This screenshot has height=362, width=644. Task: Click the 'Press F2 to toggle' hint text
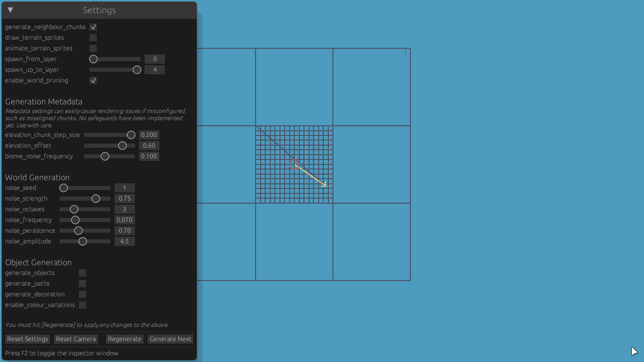(x=62, y=353)
